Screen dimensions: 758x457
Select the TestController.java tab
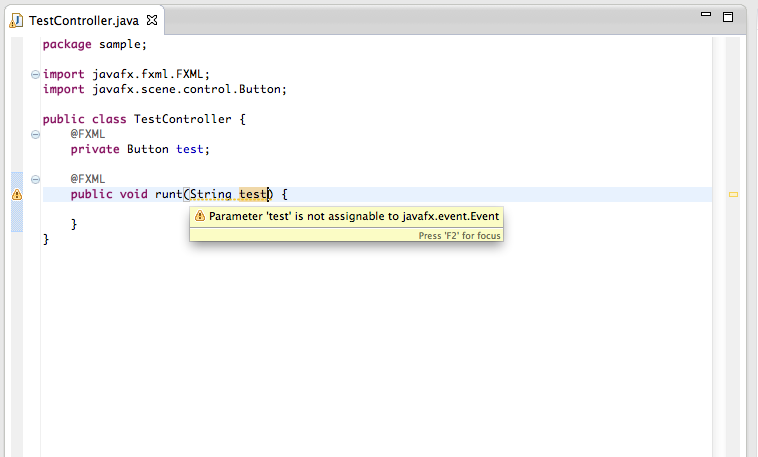(84, 20)
